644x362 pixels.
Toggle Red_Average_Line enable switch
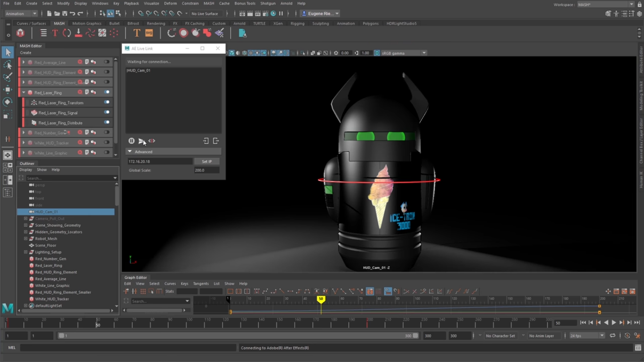(x=107, y=62)
